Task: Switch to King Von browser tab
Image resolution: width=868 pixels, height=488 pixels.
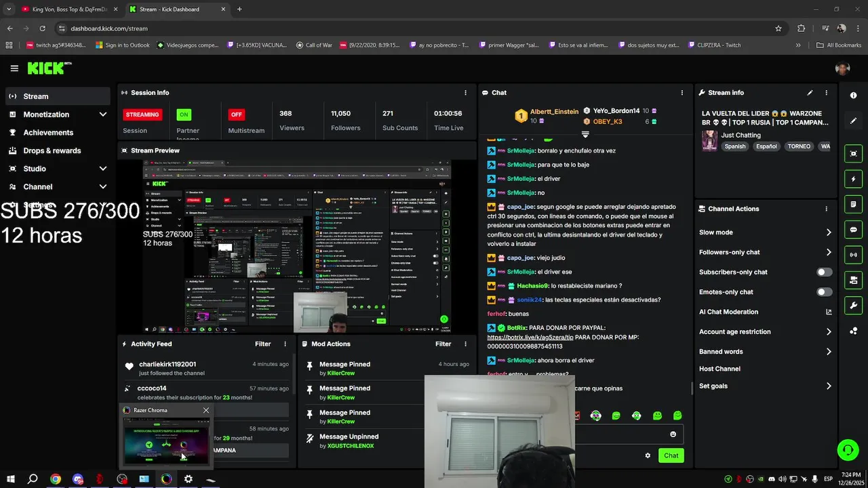Action: (x=68, y=9)
